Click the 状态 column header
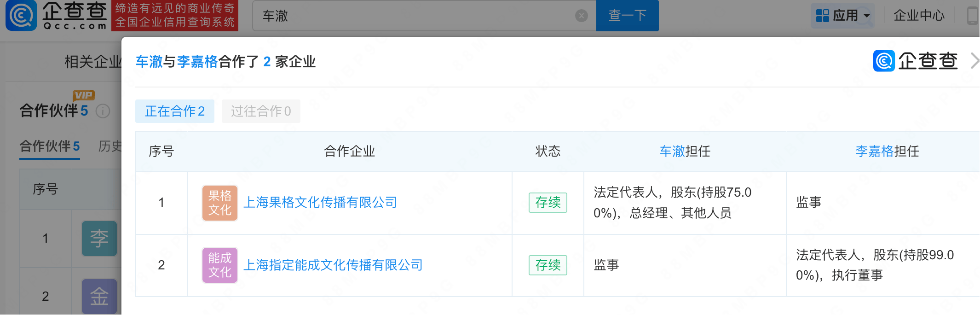Screen dimensions: 980x315 point(548,151)
